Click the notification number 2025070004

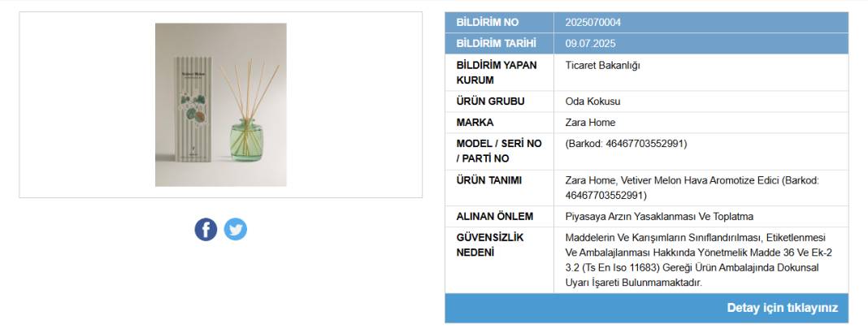(x=592, y=23)
